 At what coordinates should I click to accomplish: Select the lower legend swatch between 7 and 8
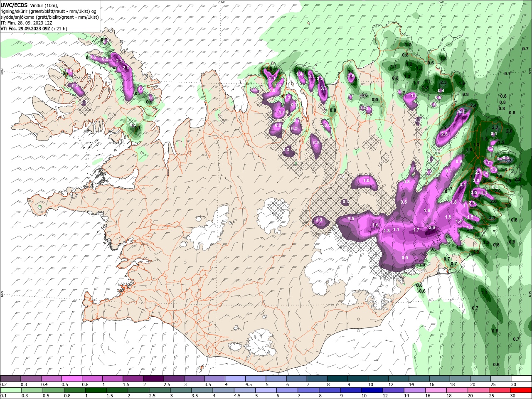308,390
